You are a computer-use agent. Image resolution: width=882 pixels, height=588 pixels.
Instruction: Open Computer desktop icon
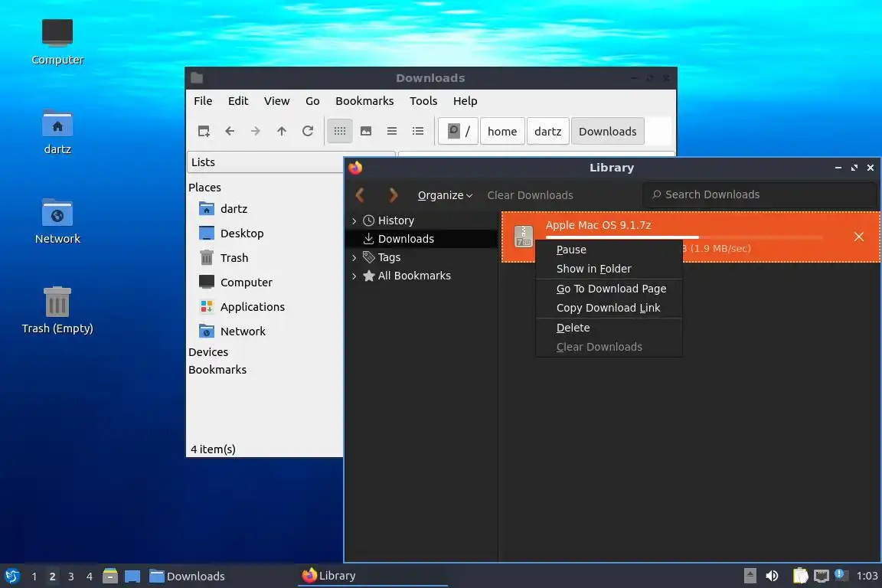[57, 42]
